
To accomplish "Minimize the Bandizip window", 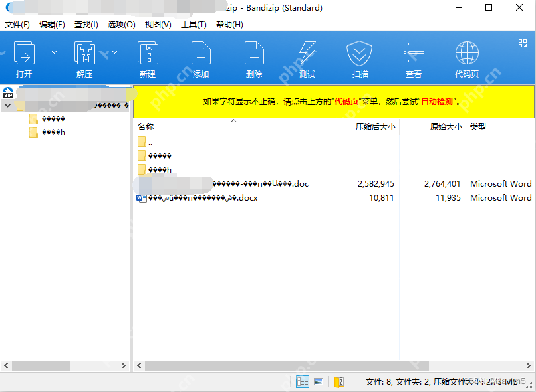I will point(459,7).
